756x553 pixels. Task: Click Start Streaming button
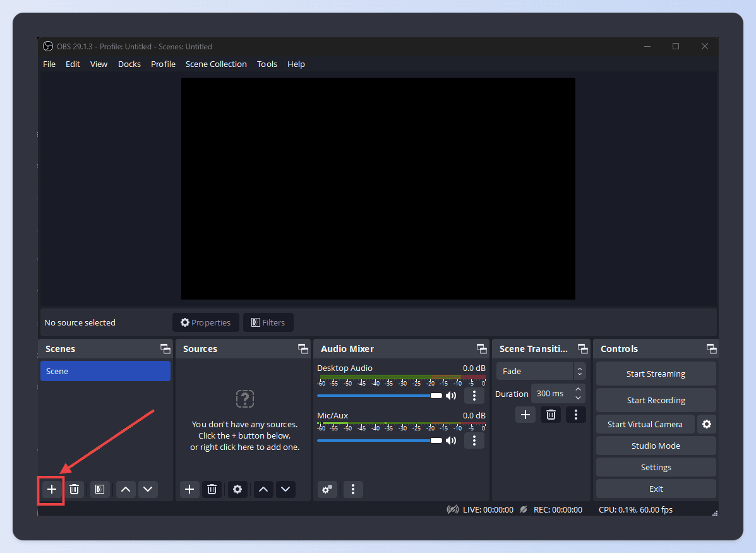pos(656,374)
